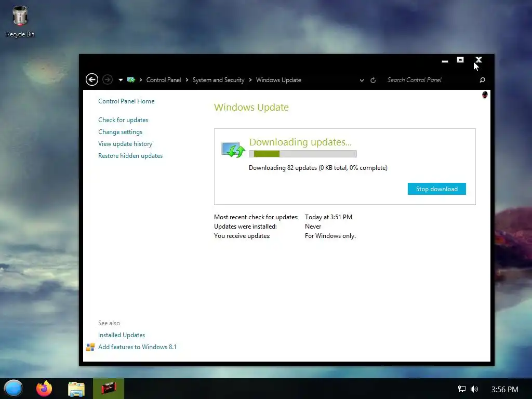The width and height of the screenshot is (532, 399).
Task: Click the download progress bar
Action: coord(303,154)
